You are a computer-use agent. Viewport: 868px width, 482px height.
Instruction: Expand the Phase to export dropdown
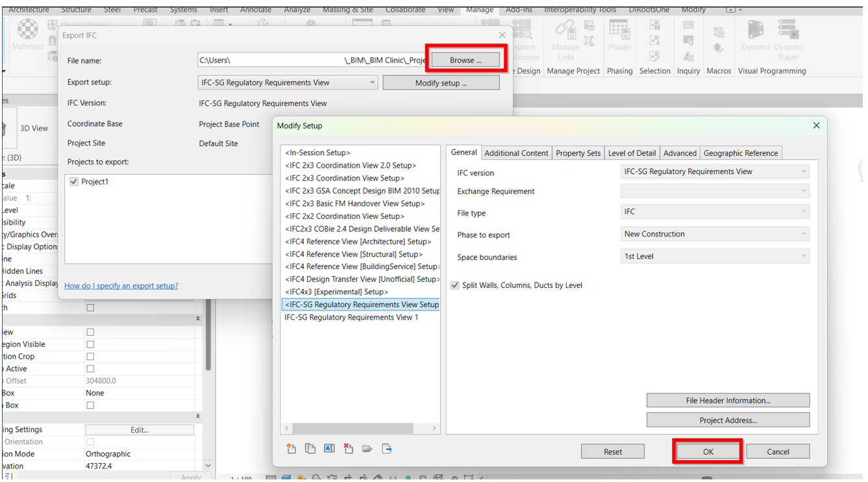(715, 235)
